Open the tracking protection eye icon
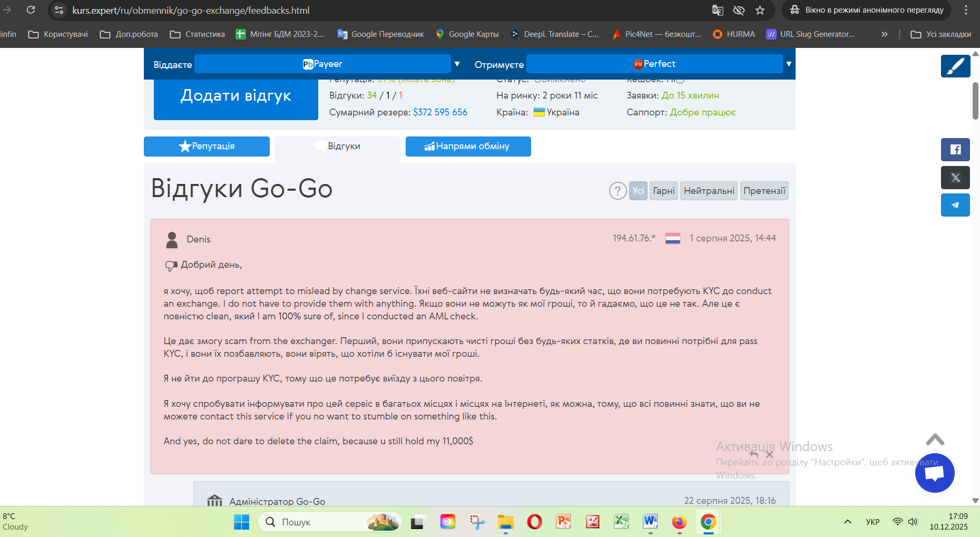This screenshot has height=537, width=980. 739,10
